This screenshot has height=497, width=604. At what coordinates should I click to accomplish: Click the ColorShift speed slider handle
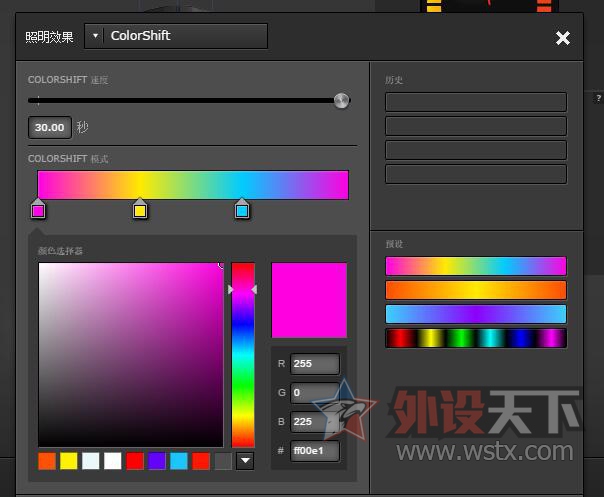coord(341,100)
